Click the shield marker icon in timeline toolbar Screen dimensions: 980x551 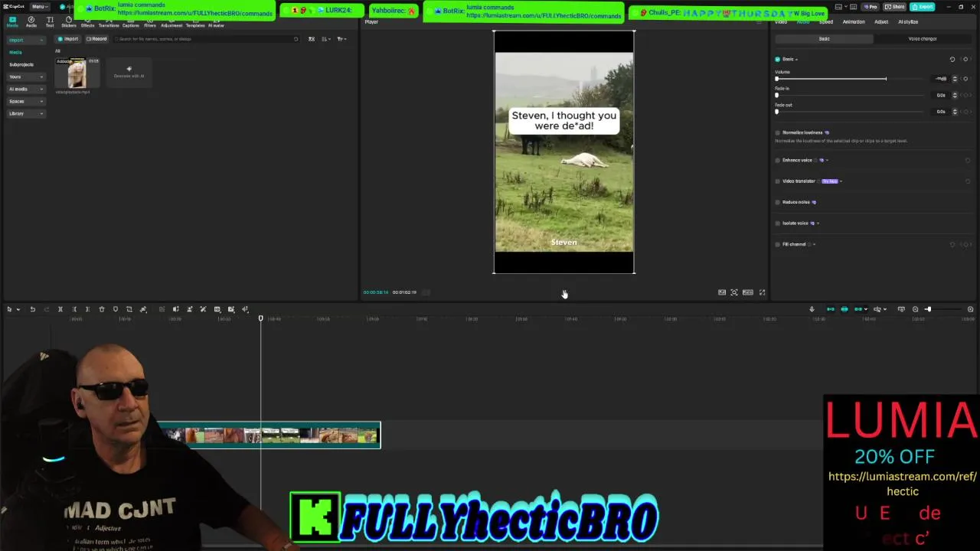pyautogui.click(x=116, y=309)
